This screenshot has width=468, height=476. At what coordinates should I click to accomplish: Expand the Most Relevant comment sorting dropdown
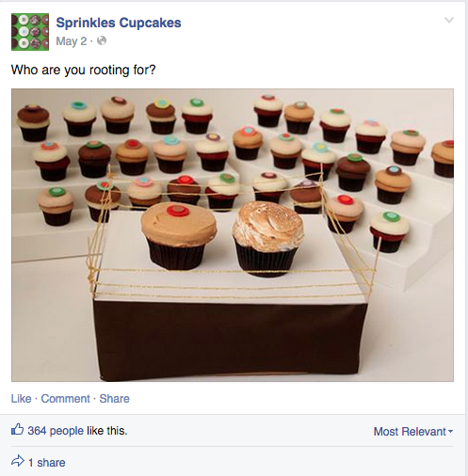point(413,432)
